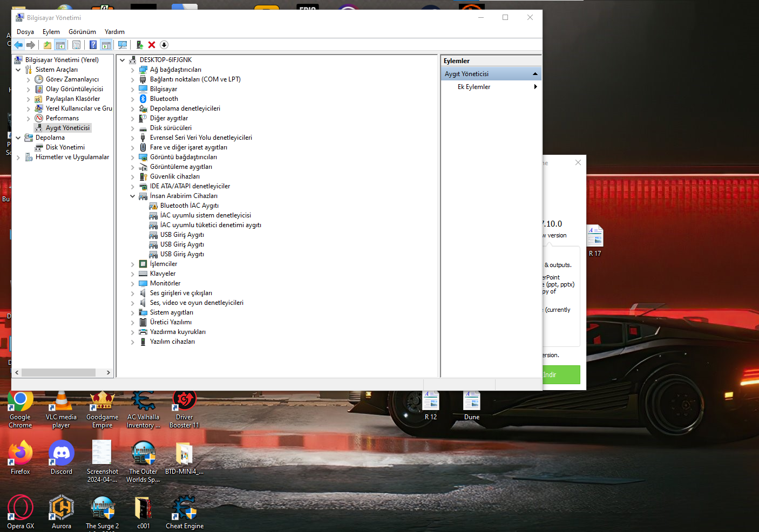This screenshot has width=759, height=532.
Task: Toggle the console tree pane toolbar button
Action: (x=60, y=45)
